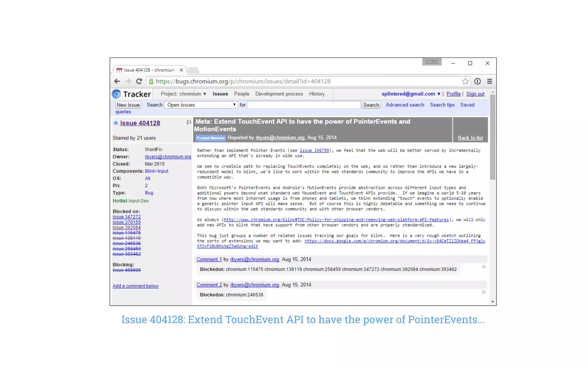
Task: Click owner rbyers@chromium.org in the sidebar
Action: [x=168, y=157]
